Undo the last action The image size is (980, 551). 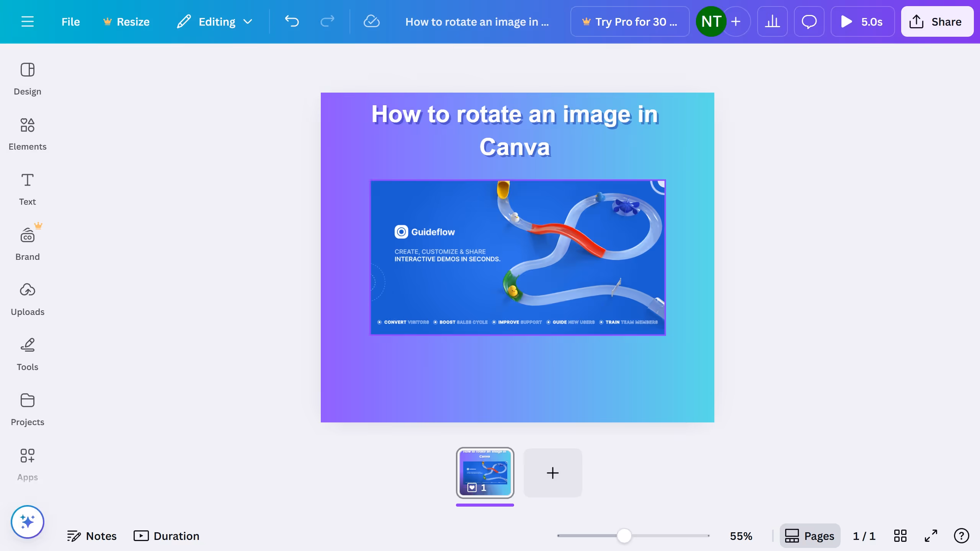(x=292, y=22)
